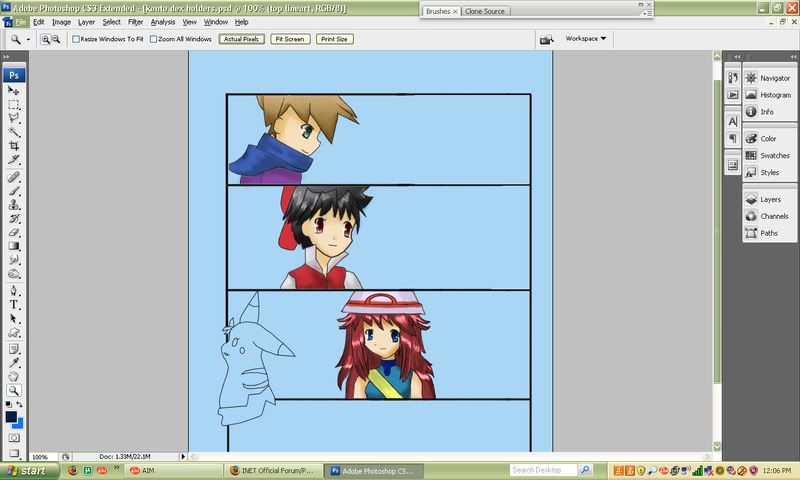This screenshot has height=480, width=800.
Task: Select the Crop tool
Action: point(15,146)
